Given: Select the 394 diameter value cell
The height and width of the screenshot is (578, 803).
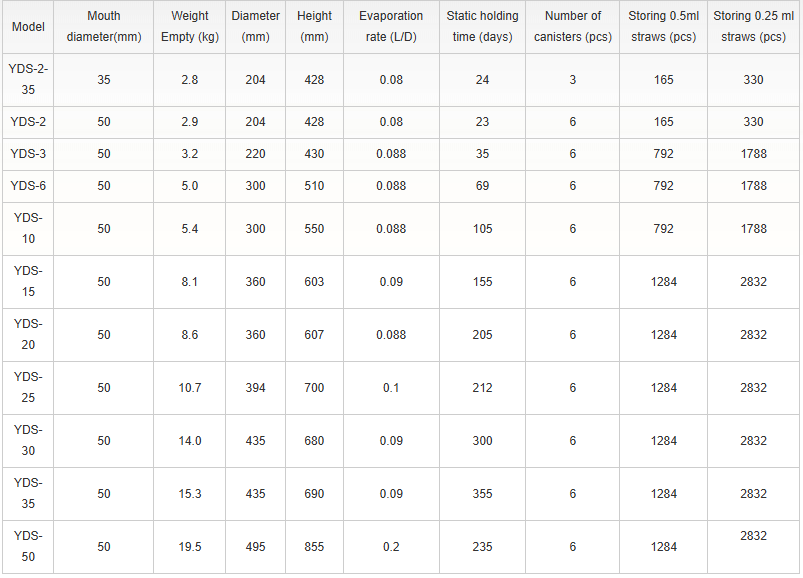Looking at the screenshot, I should coord(256,388).
